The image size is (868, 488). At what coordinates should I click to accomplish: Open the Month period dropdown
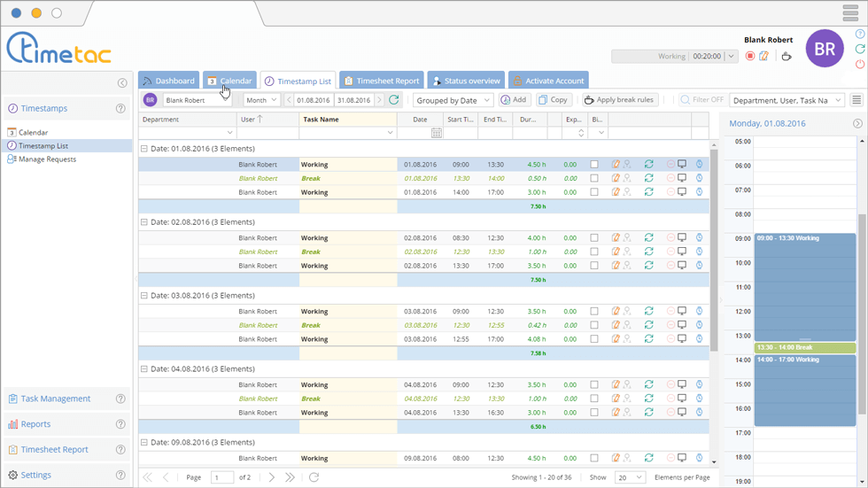pyautogui.click(x=261, y=100)
